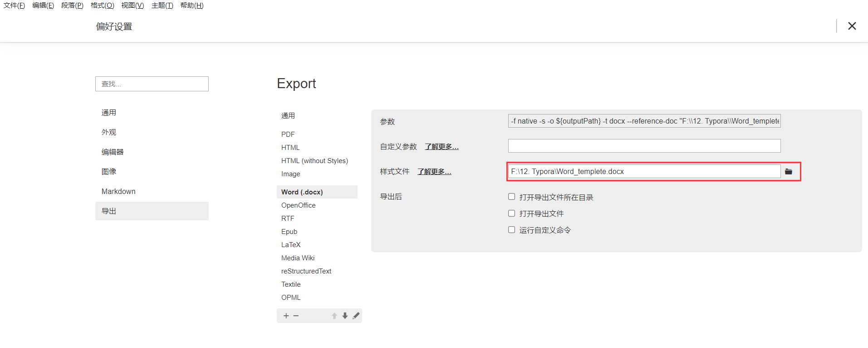
Task: Select HTML (without Styles) export format
Action: tap(317, 160)
